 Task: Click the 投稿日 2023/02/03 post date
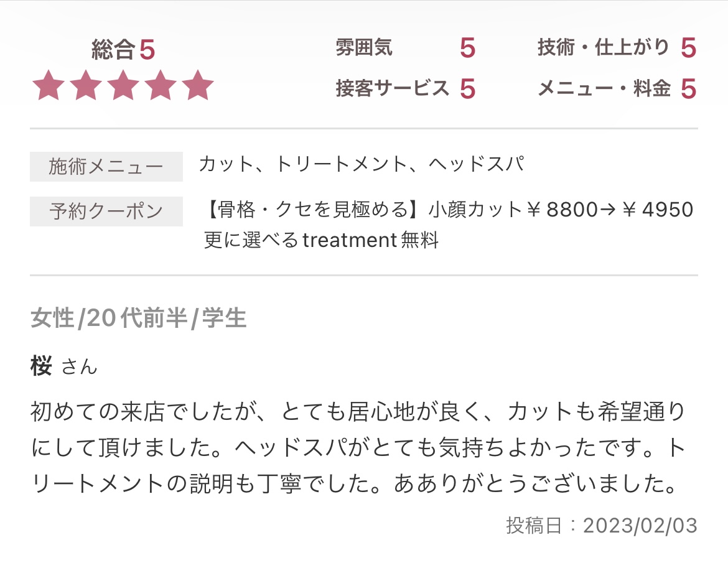click(602, 526)
